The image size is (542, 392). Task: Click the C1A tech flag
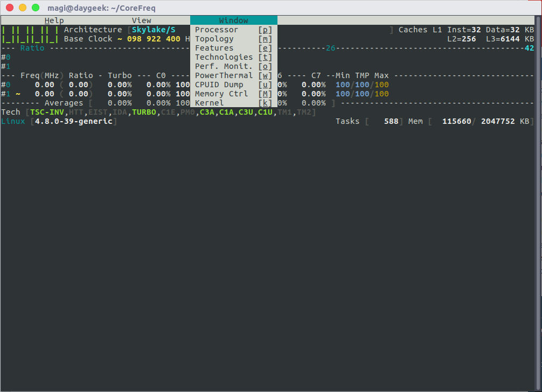point(226,112)
